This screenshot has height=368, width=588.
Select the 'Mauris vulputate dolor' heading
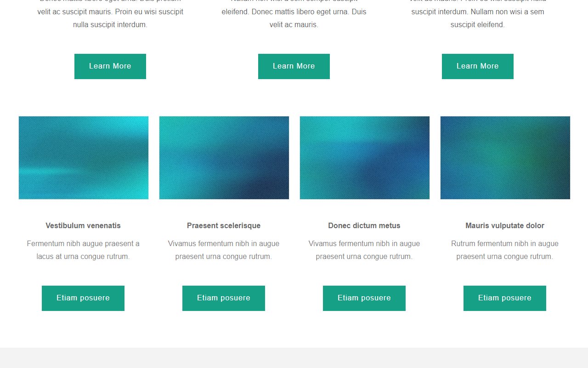[505, 225]
